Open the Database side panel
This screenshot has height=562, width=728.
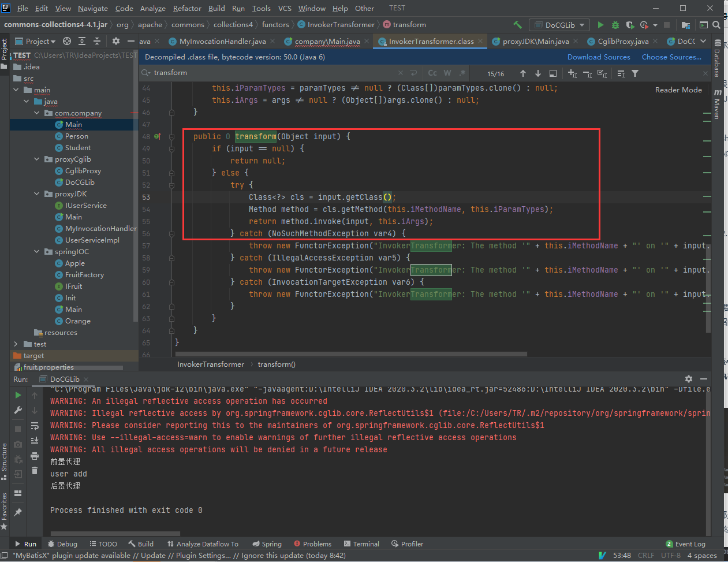(x=718, y=58)
